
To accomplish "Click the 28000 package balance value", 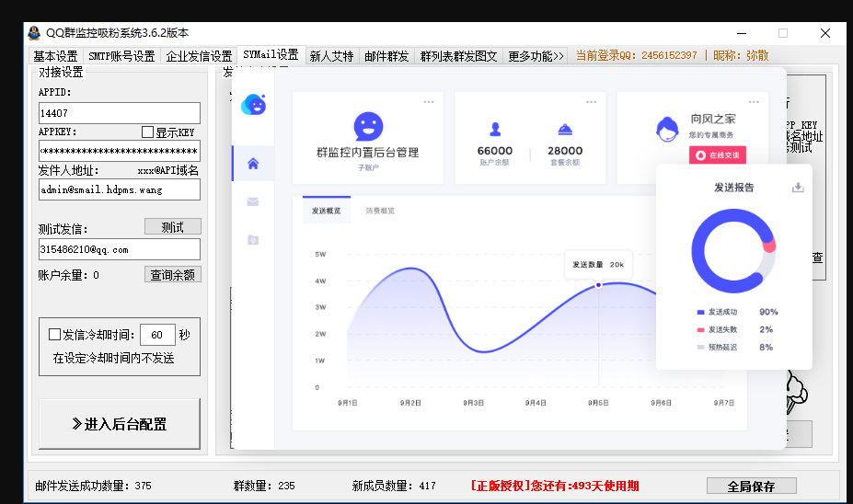I will [565, 151].
